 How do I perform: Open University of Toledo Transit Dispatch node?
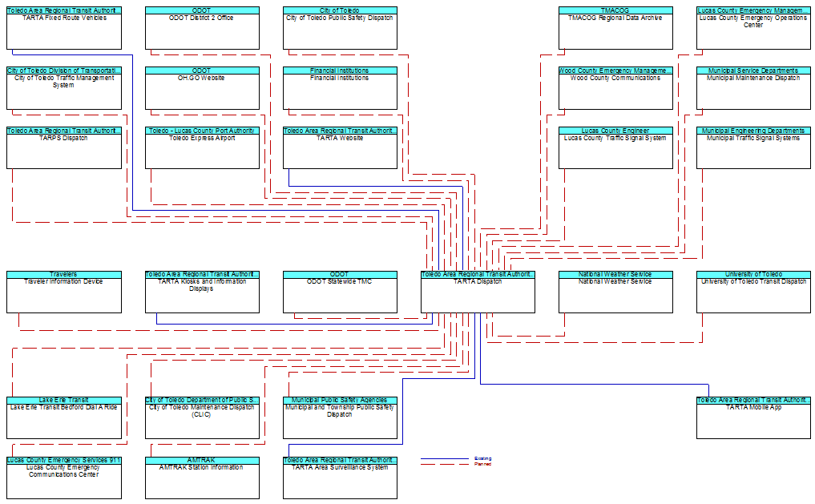753,292
